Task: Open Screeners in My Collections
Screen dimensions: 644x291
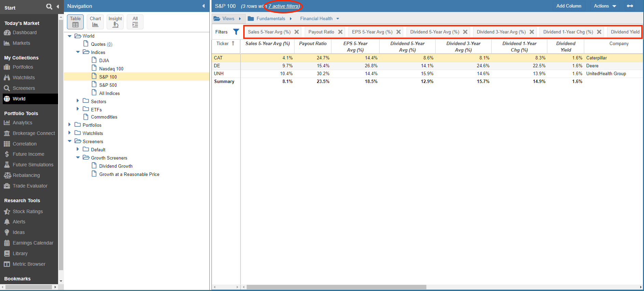Action: coord(24,88)
